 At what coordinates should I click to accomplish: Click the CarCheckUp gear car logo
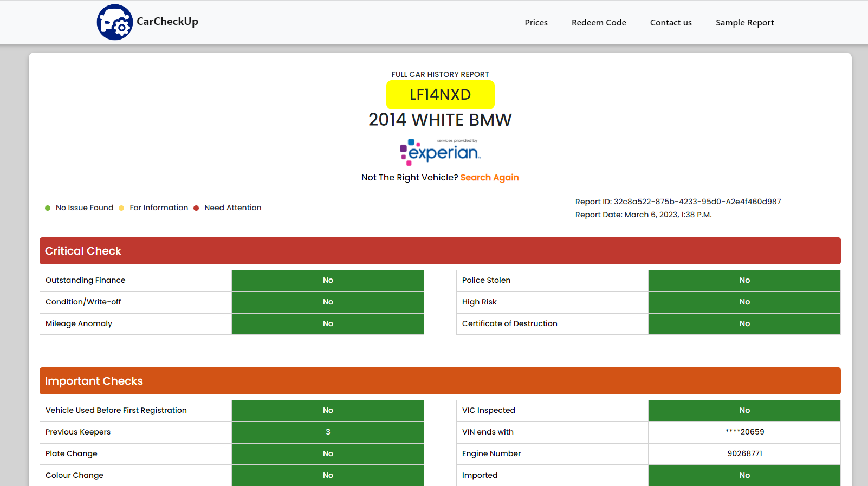pos(114,22)
